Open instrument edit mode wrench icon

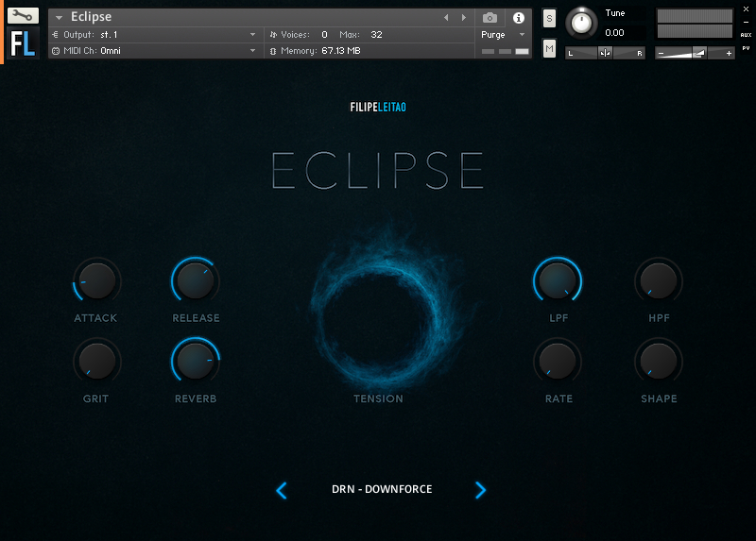click(x=23, y=15)
